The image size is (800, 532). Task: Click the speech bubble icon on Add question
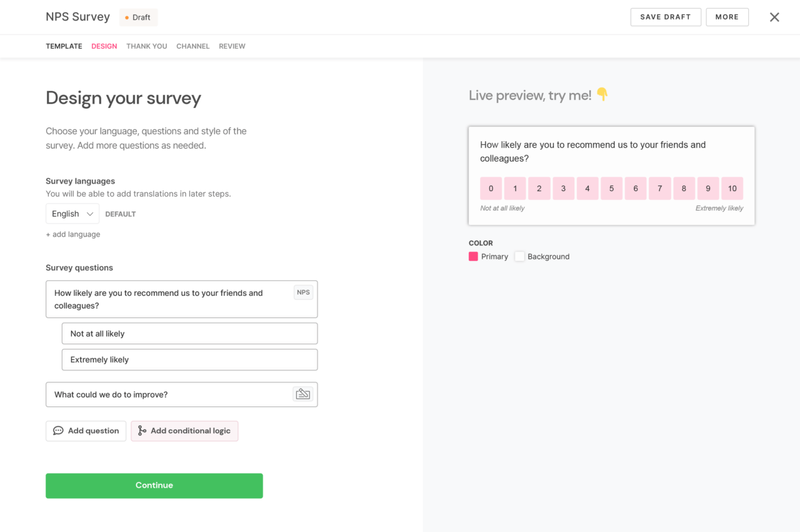tap(58, 430)
